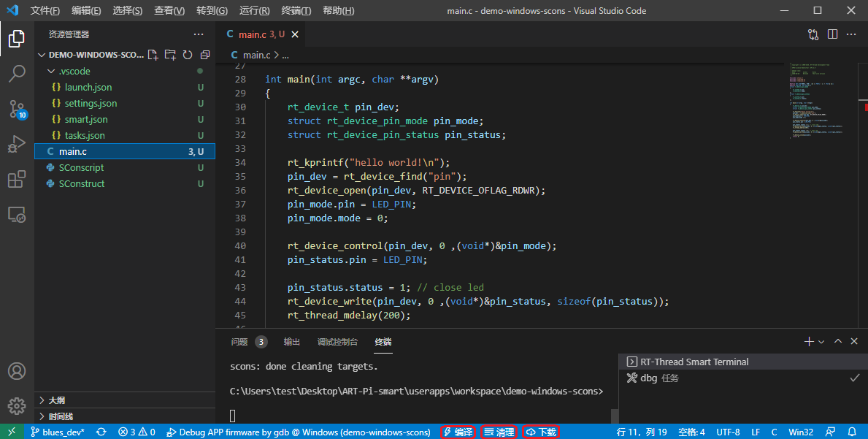Click the refresh explorer icon

[188, 55]
